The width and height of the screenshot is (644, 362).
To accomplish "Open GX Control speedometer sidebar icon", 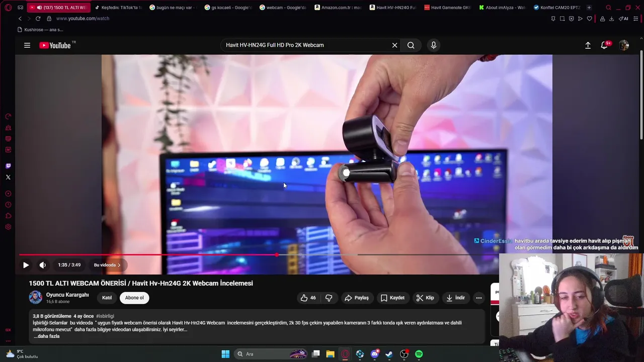I will click(x=8, y=117).
